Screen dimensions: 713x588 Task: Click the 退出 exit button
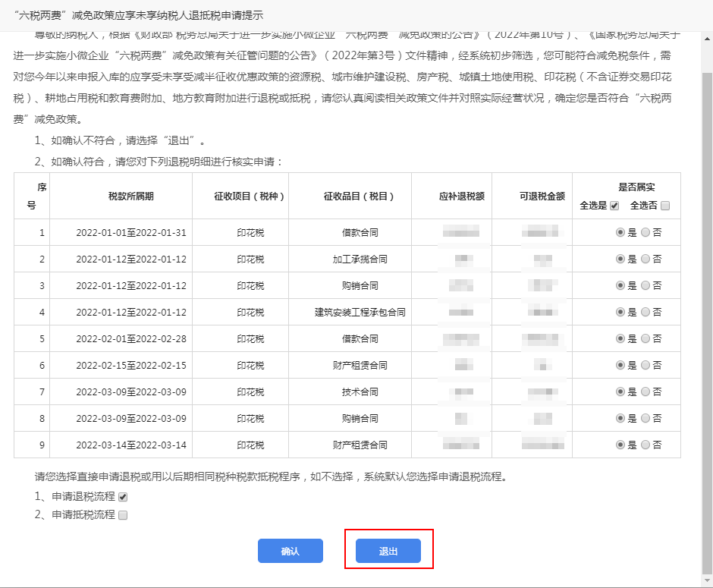click(388, 551)
